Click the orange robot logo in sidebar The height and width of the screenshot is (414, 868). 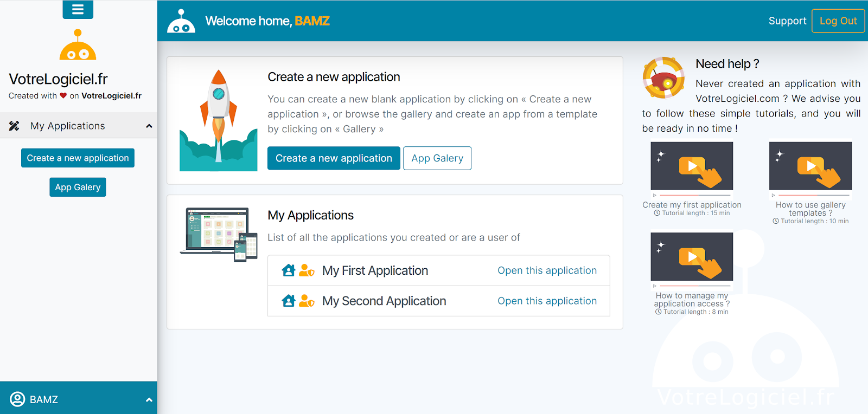(78, 46)
